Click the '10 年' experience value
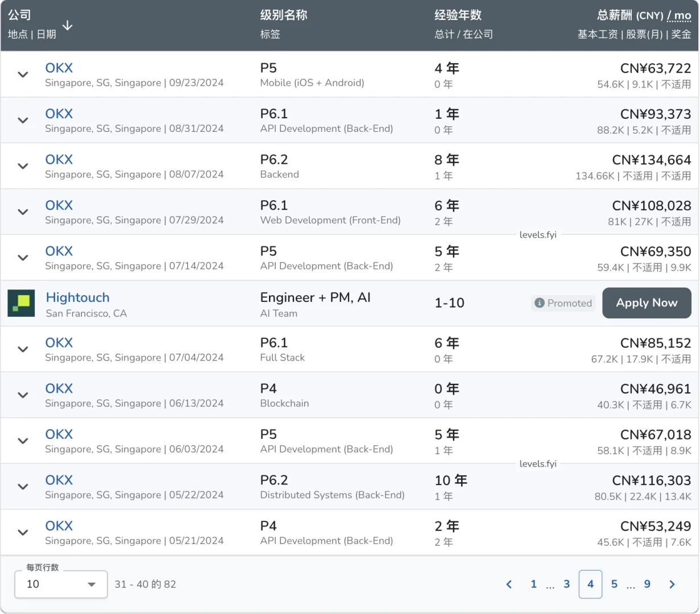The width and height of the screenshot is (700, 614). (x=451, y=480)
